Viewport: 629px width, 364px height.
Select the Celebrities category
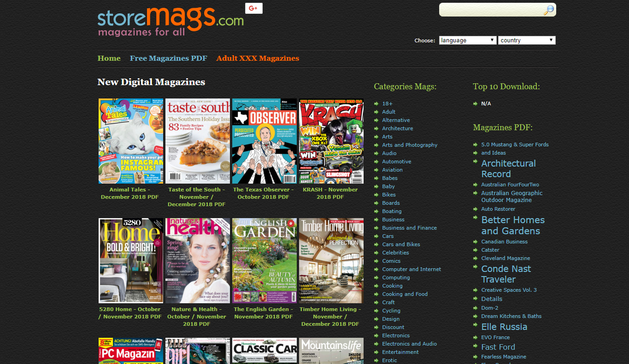396,253
